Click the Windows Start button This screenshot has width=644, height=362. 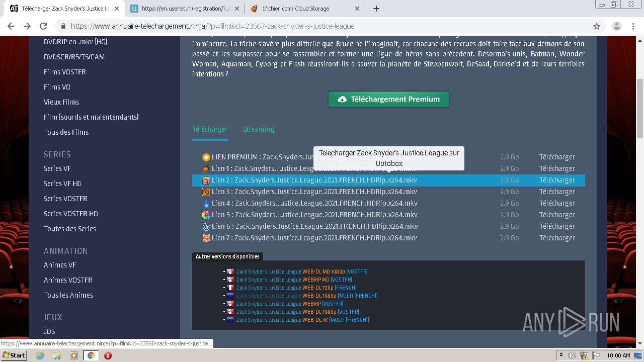click(14, 355)
